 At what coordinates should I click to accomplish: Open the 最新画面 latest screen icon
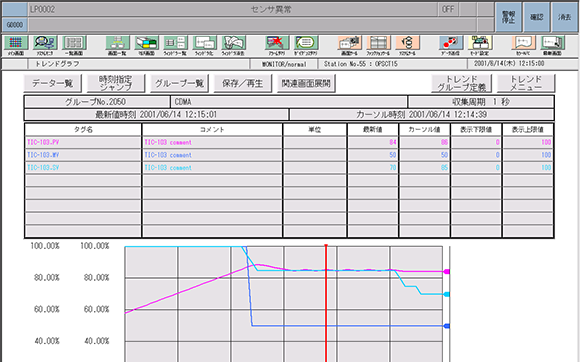(x=552, y=43)
